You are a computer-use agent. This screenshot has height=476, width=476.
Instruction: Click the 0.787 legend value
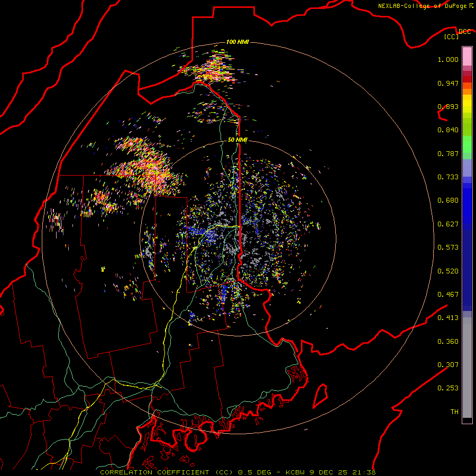coord(448,153)
